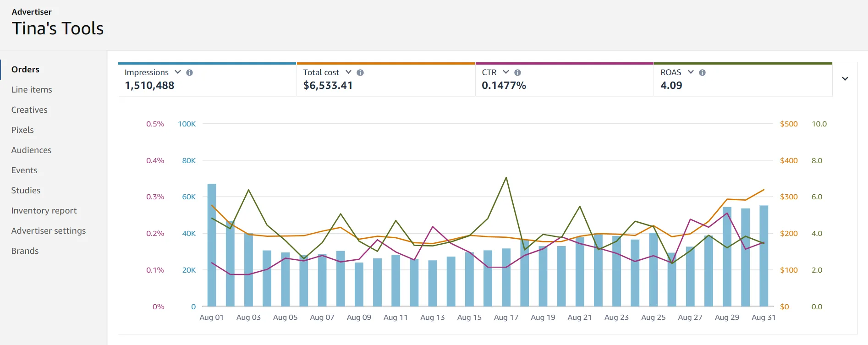
Task: Click the Total cost value $6,533.41
Action: pos(328,85)
